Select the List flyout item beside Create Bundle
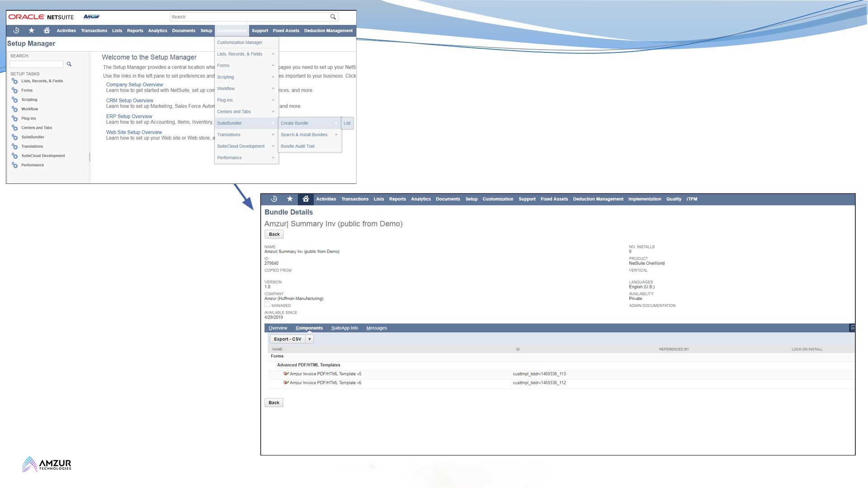The height and width of the screenshot is (488, 868). click(x=347, y=123)
